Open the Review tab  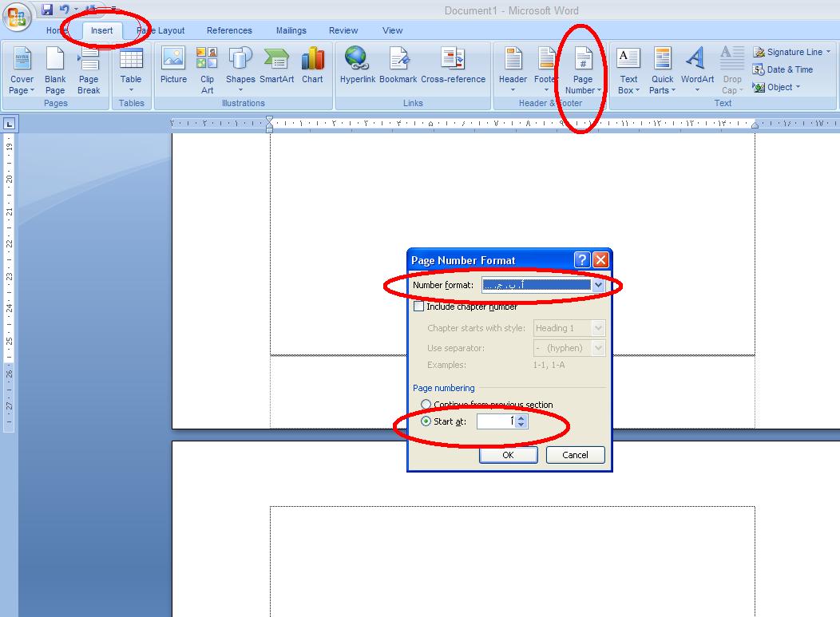pyautogui.click(x=343, y=30)
